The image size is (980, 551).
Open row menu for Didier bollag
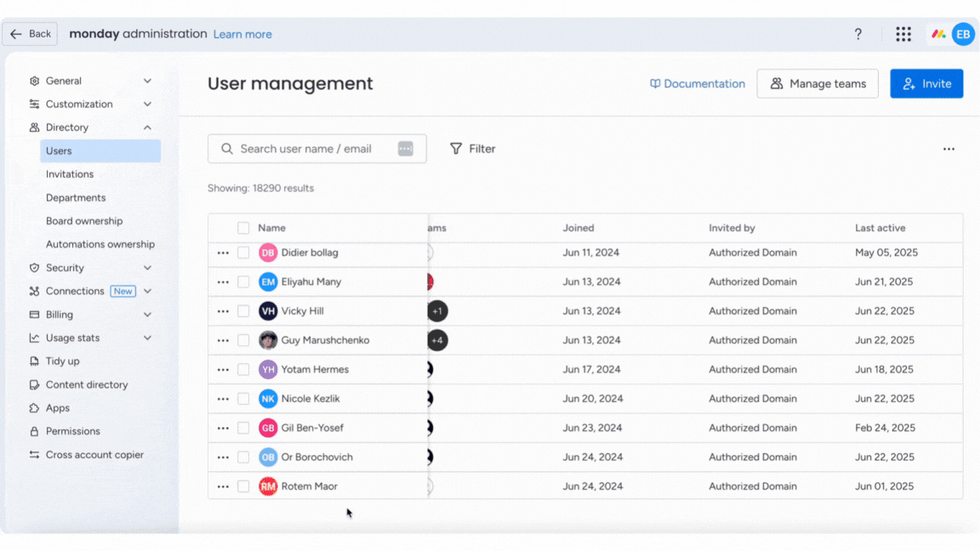point(223,253)
